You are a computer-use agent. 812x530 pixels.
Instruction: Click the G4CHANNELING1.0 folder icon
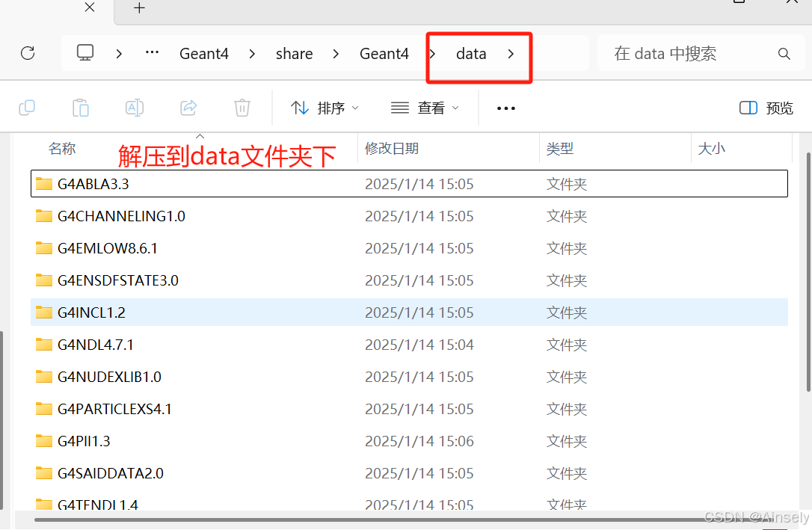pos(44,215)
